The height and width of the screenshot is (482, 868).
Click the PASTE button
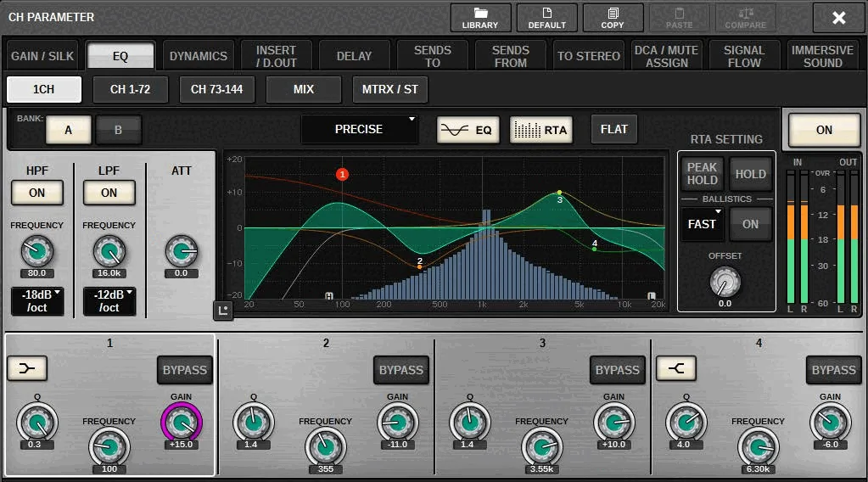[680, 18]
